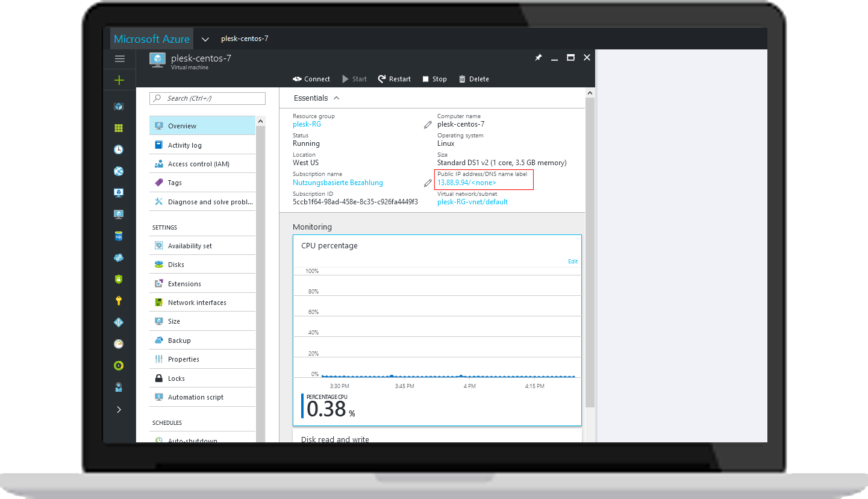Image resolution: width=868 pixels, height=499 pixels.
Task: Click the Essentials pane vertical scrollbar
Action: (x=590, y=251)
